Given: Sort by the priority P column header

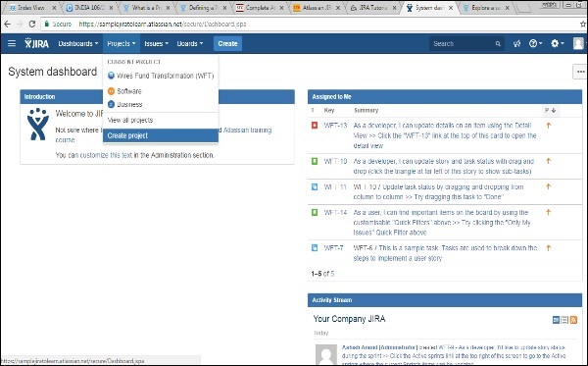Looking at the screenshot, I should pyautogui.click(x=550, y=110).
